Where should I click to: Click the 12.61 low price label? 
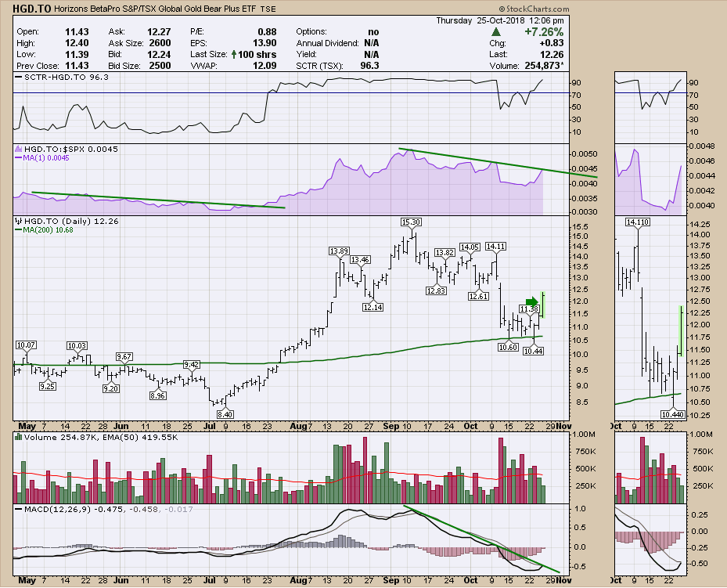[478, 296]
